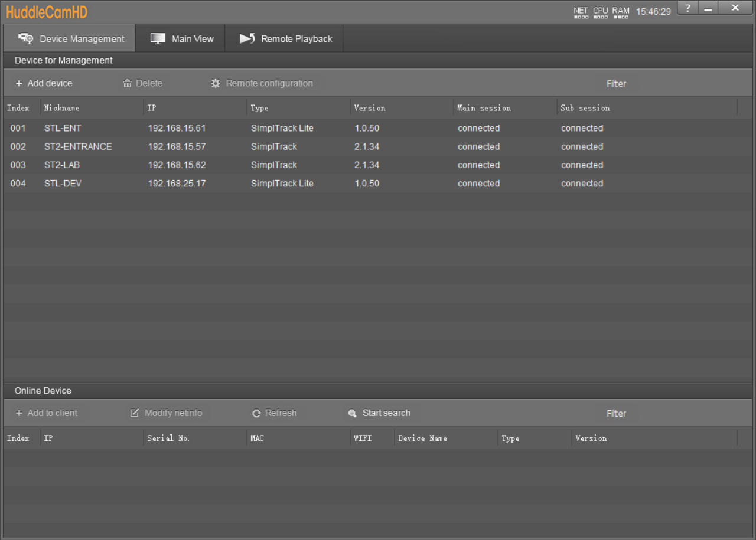Open the Remote Playback tab
Viewport: 756px width, 540px height.
[284, 38]
